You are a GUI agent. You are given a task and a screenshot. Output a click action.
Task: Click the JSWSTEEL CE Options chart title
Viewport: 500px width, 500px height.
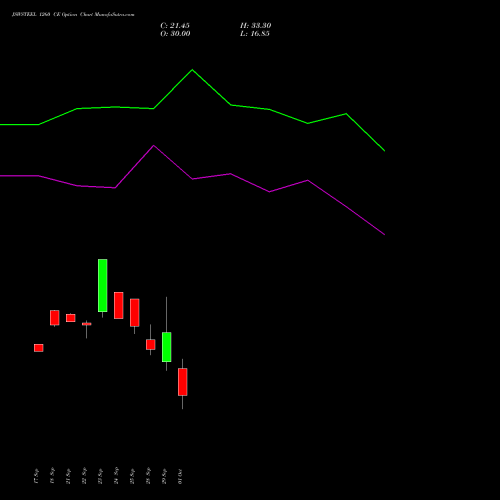pos(73,15)
